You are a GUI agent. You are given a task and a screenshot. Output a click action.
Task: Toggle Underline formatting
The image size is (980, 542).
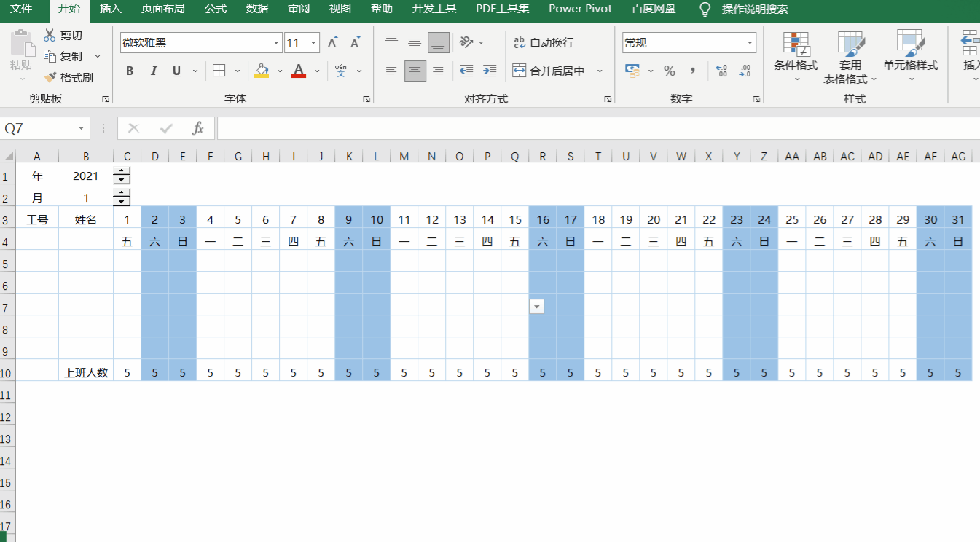click(x=176, y=71)
